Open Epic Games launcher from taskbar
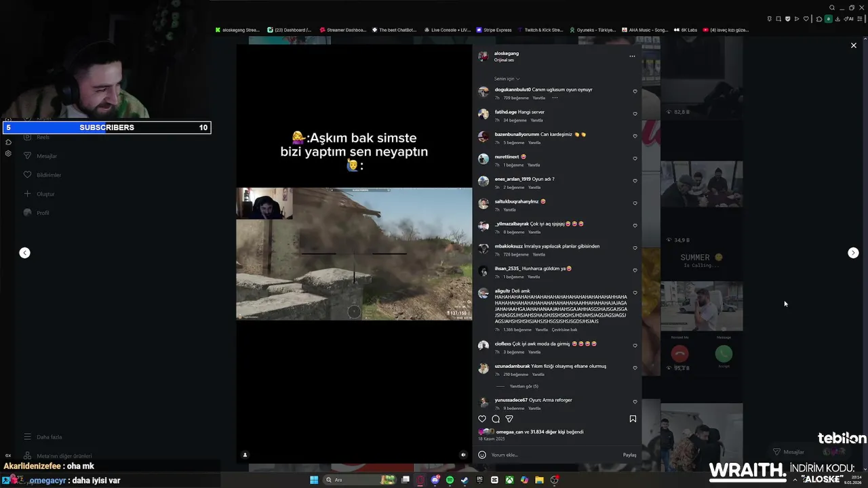This screenshot has height=488, width=868. pyautogui.click(x=479, y=480)
